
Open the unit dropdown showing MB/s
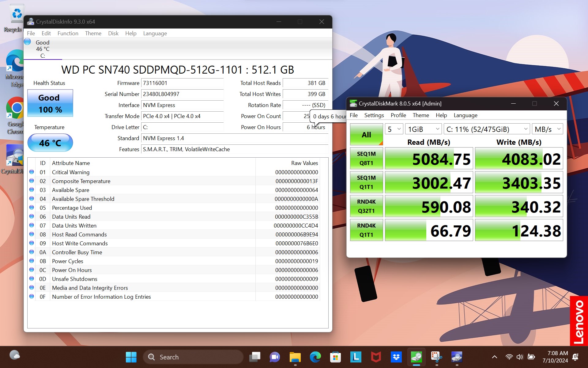pyautogui.click(x=547, y=129)
